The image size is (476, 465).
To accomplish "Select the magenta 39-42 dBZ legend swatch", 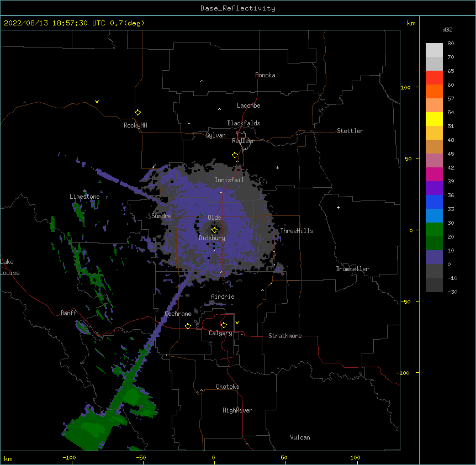I will click(x=434, y=175).
